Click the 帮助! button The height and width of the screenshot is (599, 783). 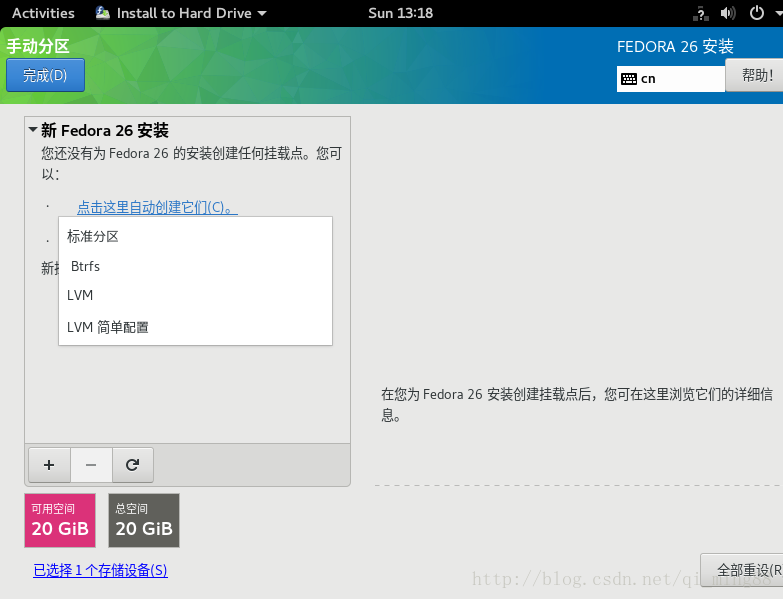tap(755, 75)
